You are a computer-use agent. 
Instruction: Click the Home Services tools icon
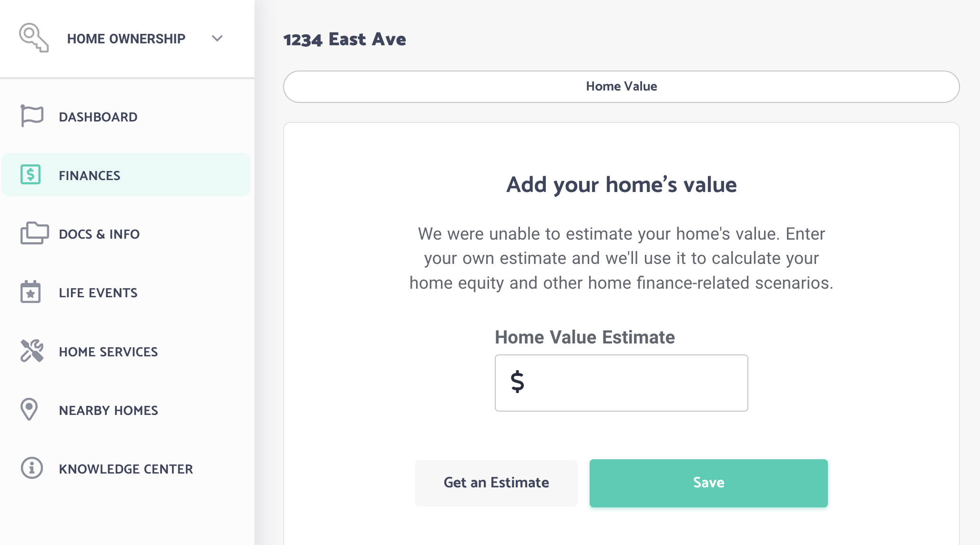[32, 351]
